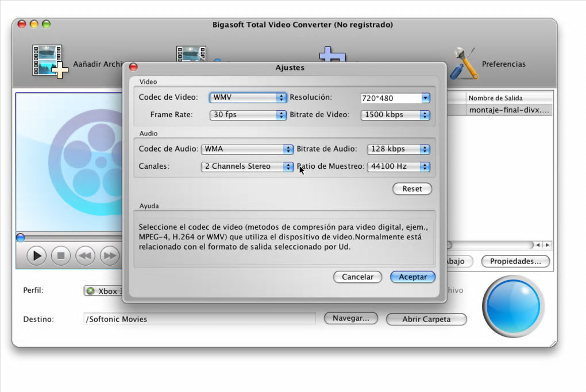Close the main Bigasoft window

point(22,24)
